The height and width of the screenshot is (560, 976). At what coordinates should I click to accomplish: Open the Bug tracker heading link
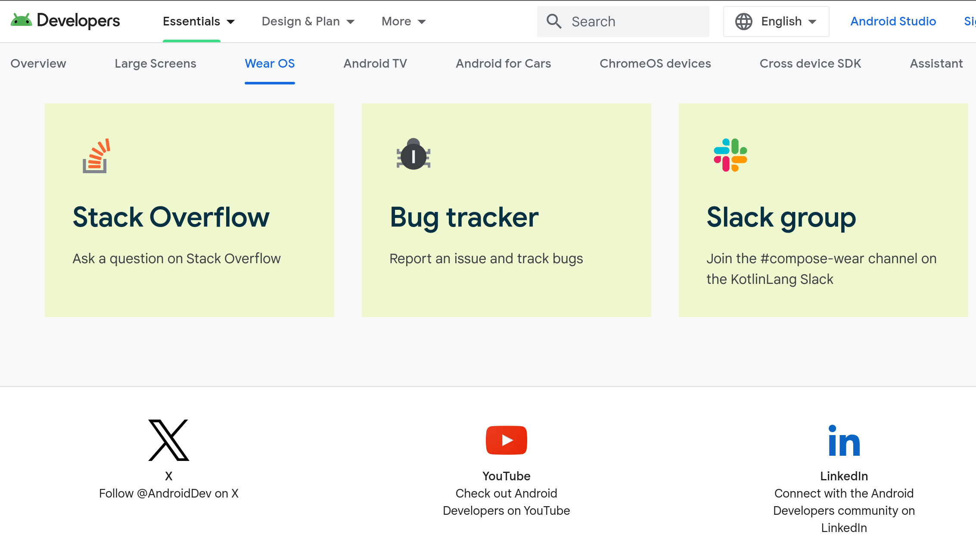click(x=464, y=218)
